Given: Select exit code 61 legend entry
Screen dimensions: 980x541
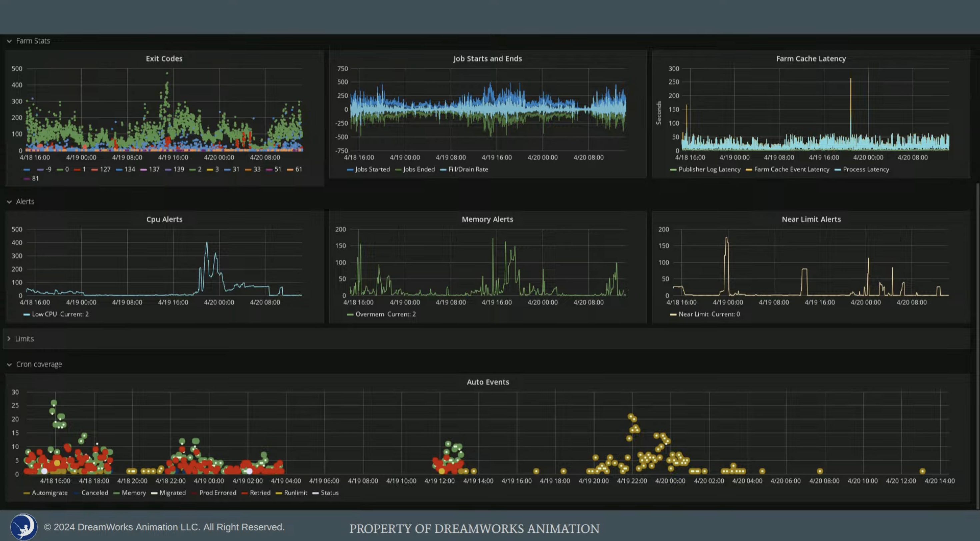Looking at the screenshot, I should 298,169.
